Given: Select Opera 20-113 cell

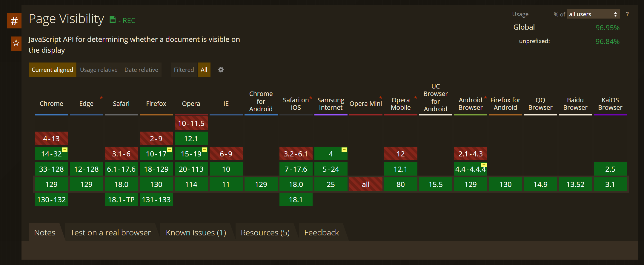Looking at the screenshot, I should pyautogui.click(x=191, y=169).
